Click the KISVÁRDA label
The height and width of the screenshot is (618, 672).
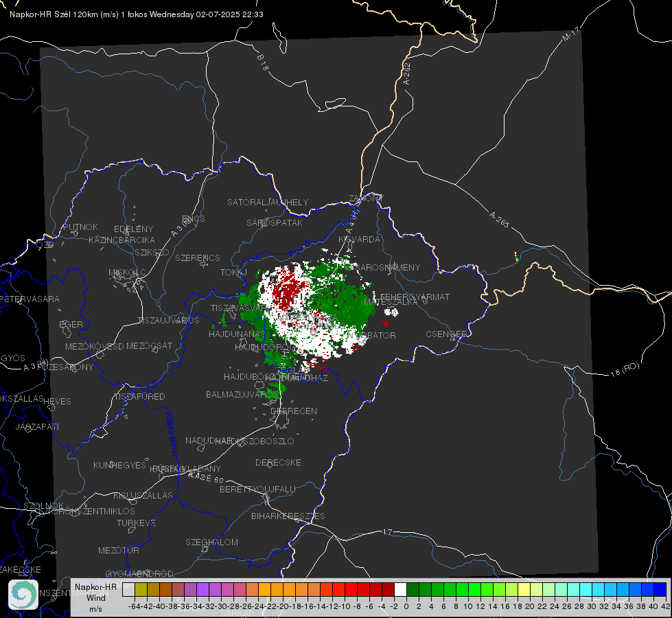(x=359, y=240)
